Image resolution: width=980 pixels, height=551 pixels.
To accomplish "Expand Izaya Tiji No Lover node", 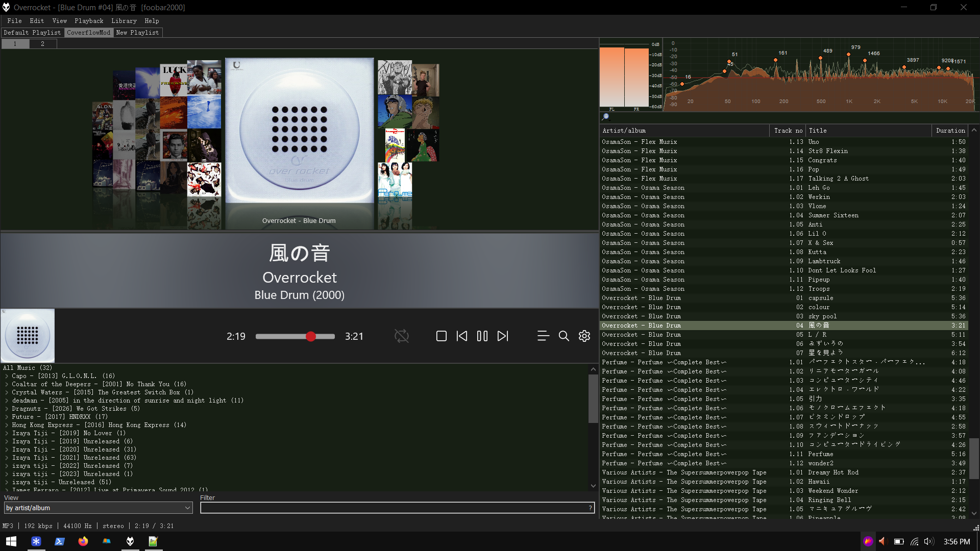I will [7, 433].
